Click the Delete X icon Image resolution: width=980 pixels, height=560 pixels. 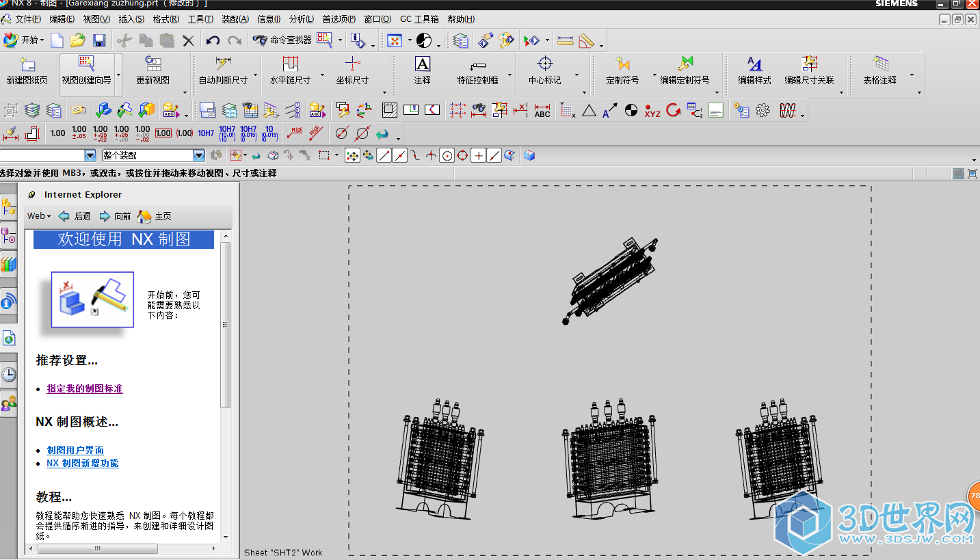point(188,40)
